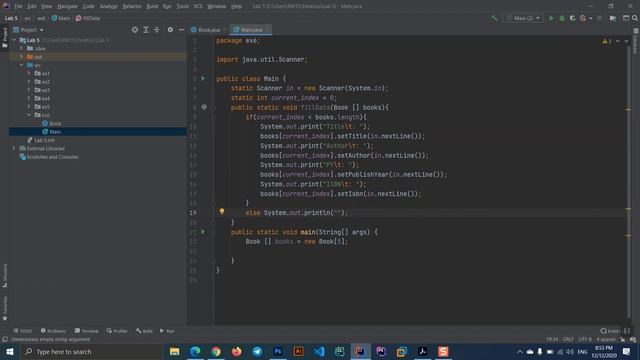Screen dimensions: 640x360
Task: Expand the ex3 package
Action: [x=29, y=90]
